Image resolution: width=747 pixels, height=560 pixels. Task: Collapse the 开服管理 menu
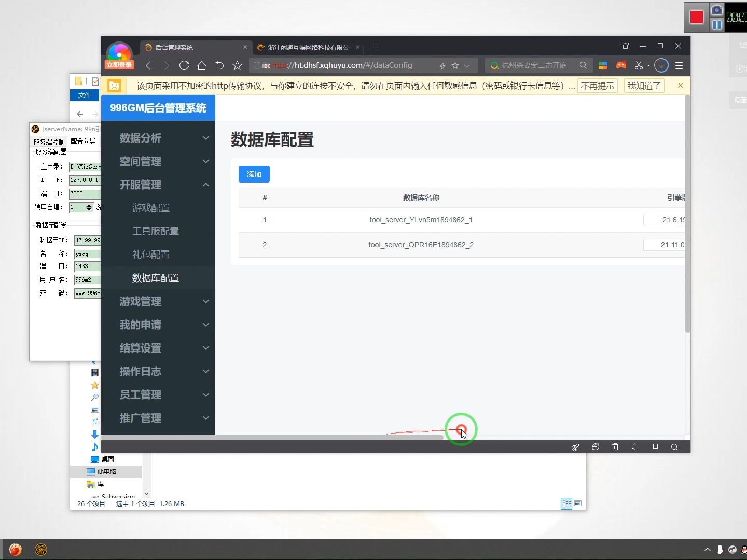(158, 185)
